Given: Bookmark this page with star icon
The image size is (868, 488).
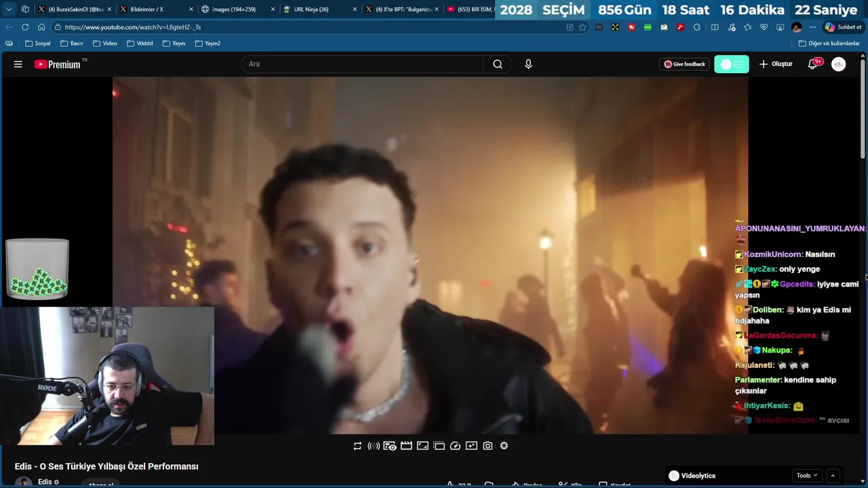Looking at the screenshot, I should (x=583, y=27).
